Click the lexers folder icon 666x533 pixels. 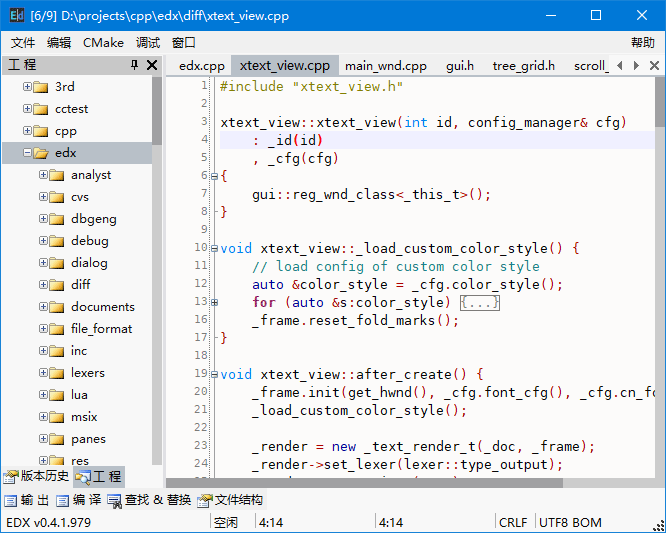pyautogui.click(x=56, y=373)
